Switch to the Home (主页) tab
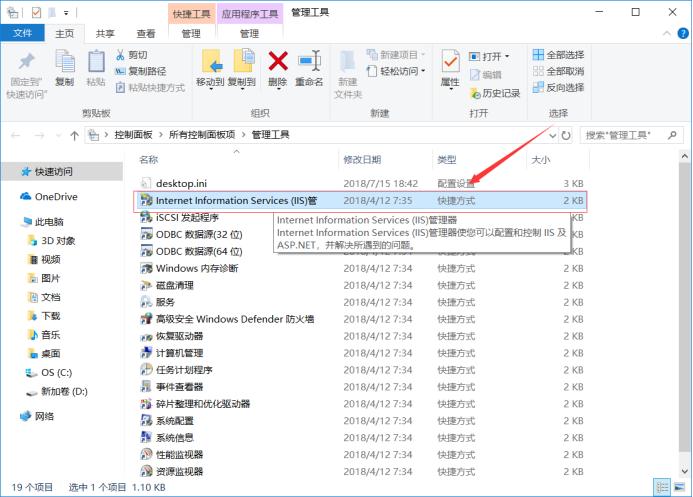Viewport: 693px width, 497px height. [65, 34]
